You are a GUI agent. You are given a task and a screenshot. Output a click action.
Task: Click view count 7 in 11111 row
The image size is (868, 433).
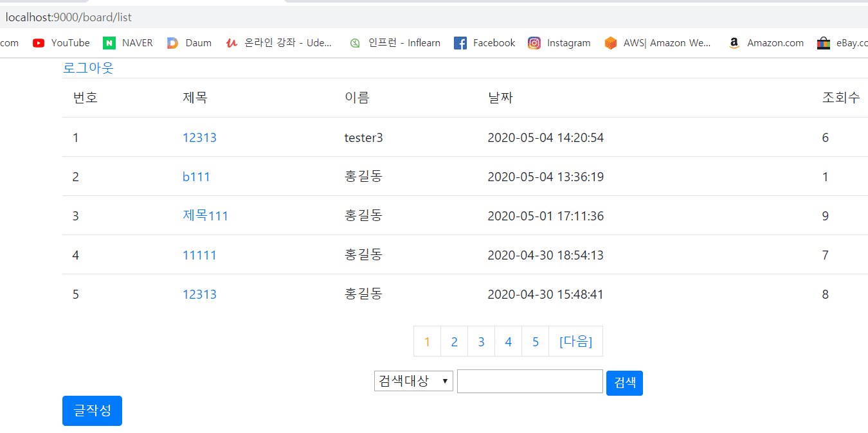click(826, 255)
